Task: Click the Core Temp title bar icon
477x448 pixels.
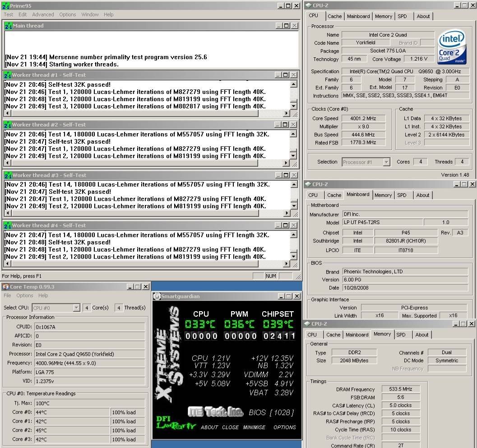Action: click(x=5, y=287)
